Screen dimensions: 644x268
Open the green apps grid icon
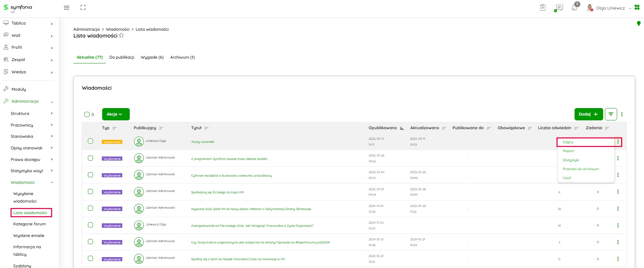637,8
